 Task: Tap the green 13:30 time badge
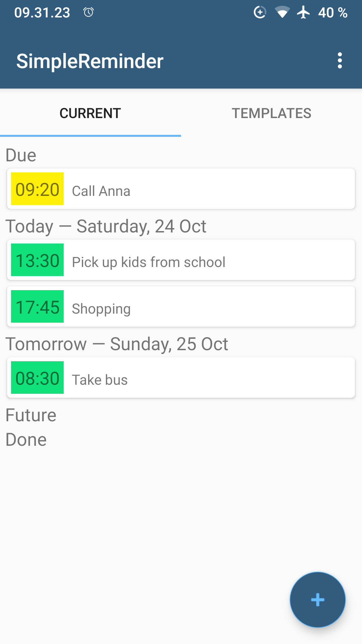click(37, 260)
